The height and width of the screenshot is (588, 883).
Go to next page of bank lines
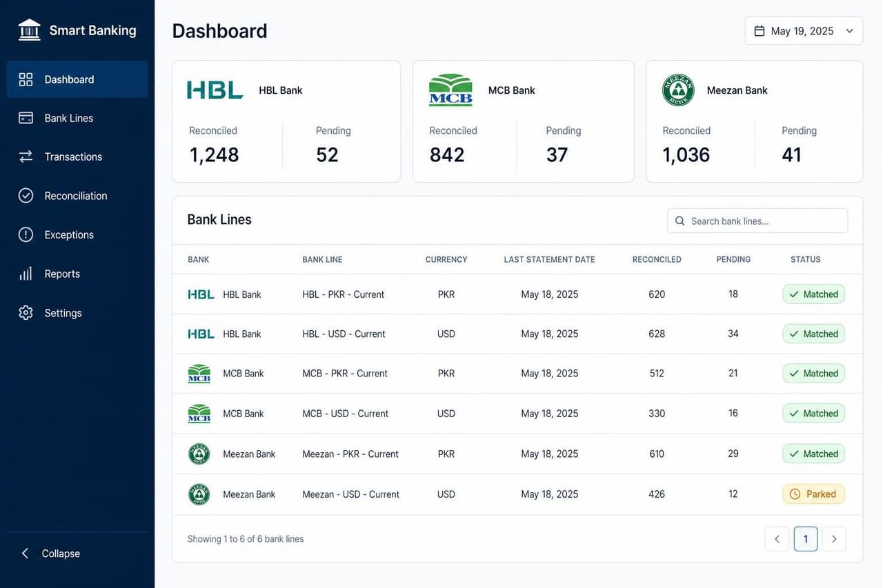pos(834,539)
